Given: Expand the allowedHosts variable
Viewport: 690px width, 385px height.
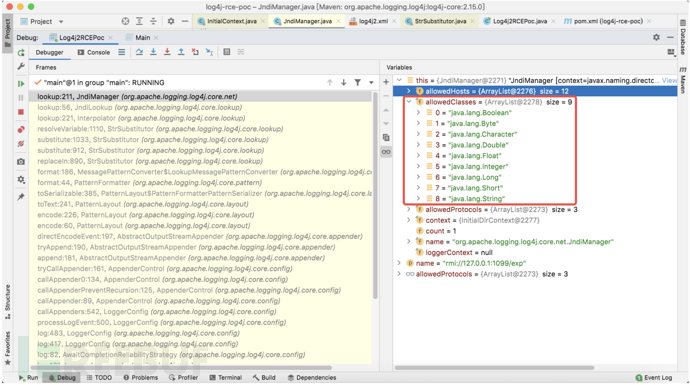Looking at the screenshot, I should point(409,91).
